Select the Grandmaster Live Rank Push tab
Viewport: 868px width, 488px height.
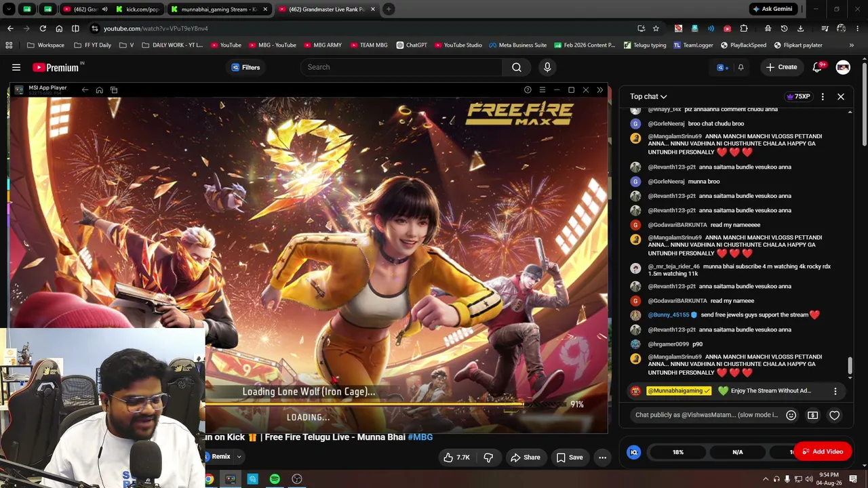point(327,9)
